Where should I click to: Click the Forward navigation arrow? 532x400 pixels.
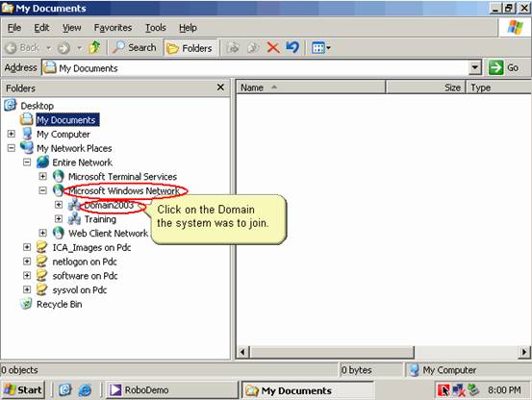click(63, 48)
